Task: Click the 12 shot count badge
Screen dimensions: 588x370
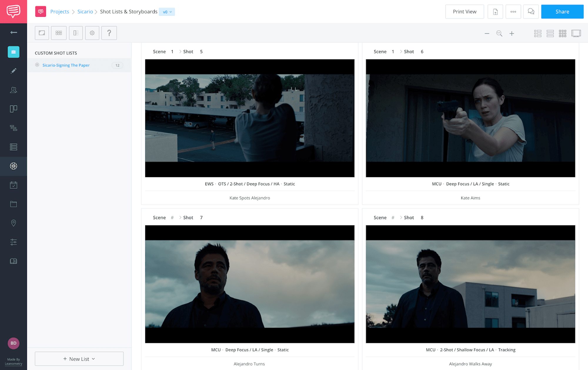Action: click(117, 65)
